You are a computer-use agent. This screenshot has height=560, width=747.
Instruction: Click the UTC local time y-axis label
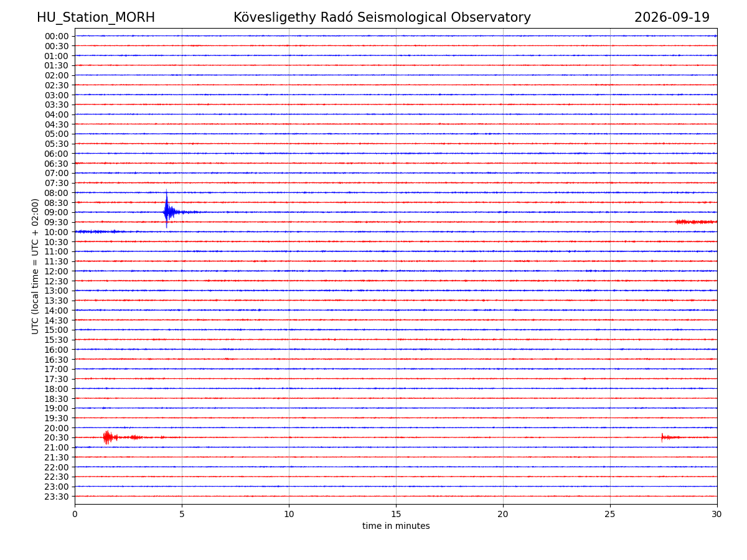tap(35, 266)
